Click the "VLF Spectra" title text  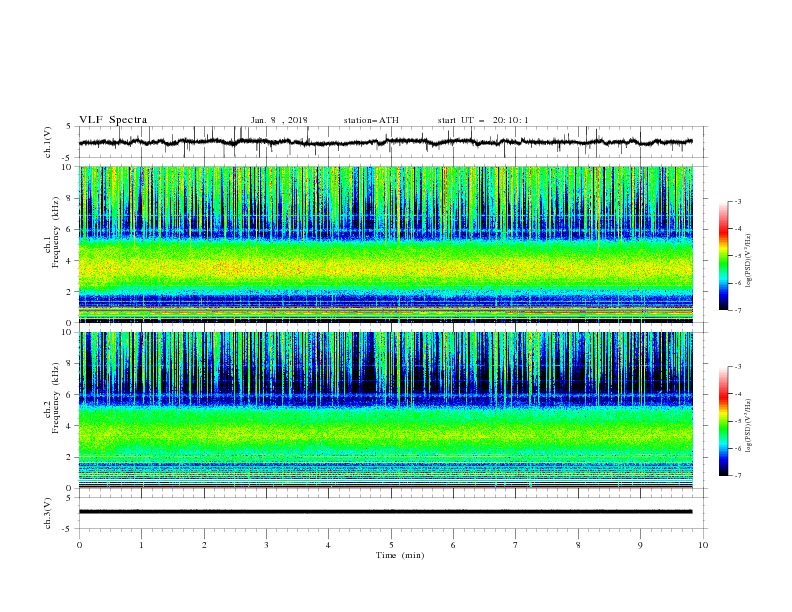coord(113,120)
